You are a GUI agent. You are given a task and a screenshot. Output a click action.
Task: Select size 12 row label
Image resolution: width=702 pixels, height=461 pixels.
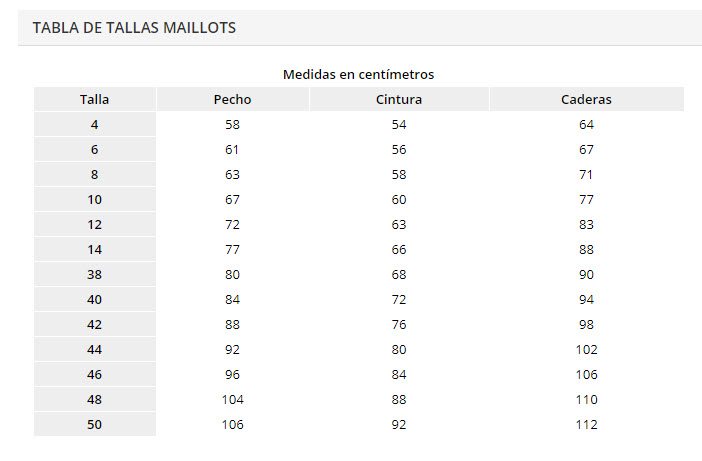click(x=94, y=225)
